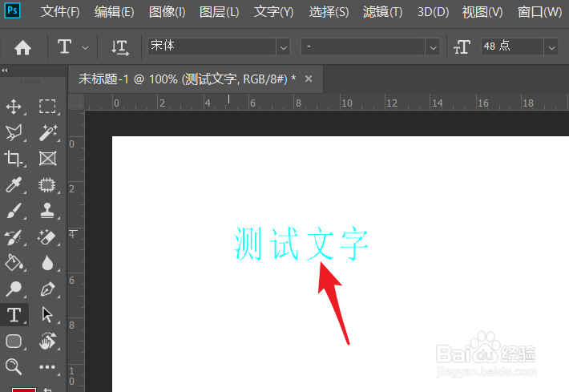Open the 滤镜(T) menu

click(x=383, y=12)
